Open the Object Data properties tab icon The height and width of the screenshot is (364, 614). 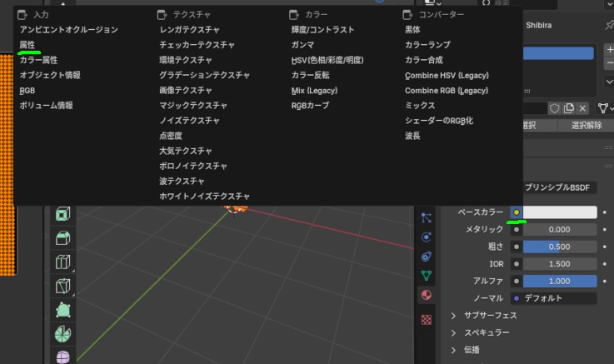click(426, 276)
